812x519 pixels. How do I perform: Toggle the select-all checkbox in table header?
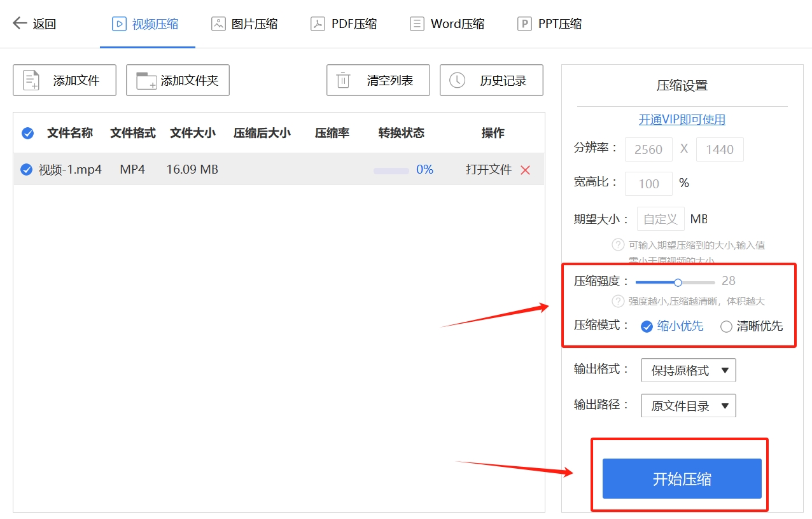tap(27, 133)
